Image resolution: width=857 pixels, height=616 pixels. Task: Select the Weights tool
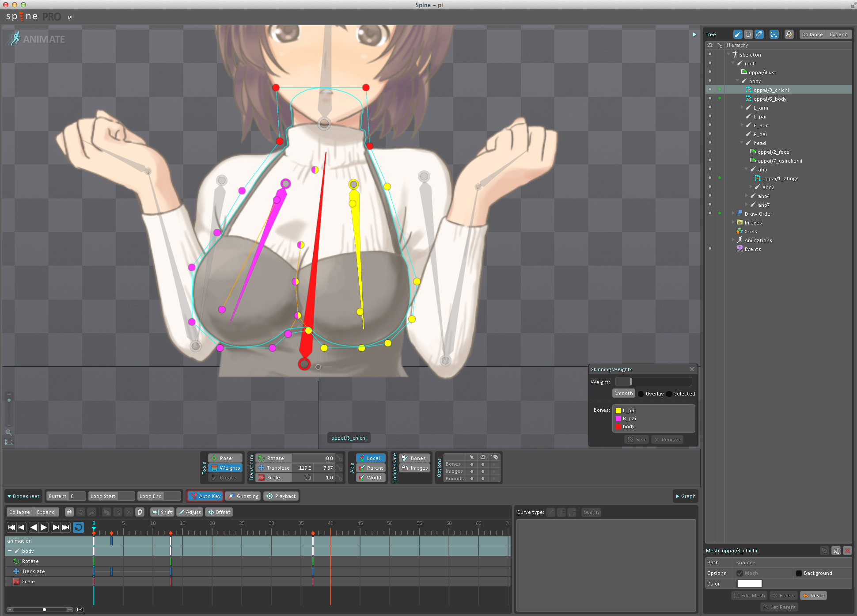(x=225, y=468)
